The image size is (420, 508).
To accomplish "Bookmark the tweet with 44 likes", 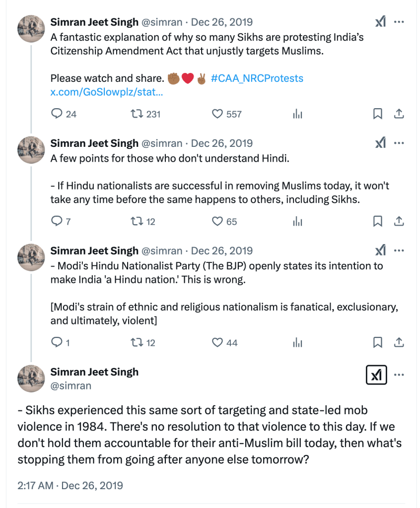I will [378, 342].
